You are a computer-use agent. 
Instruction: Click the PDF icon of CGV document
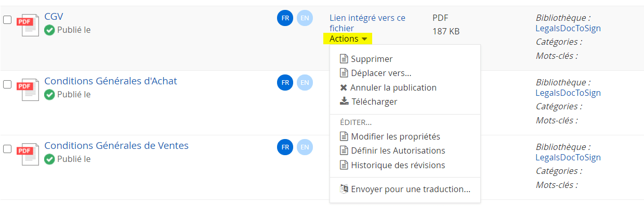tap(28, 25)
